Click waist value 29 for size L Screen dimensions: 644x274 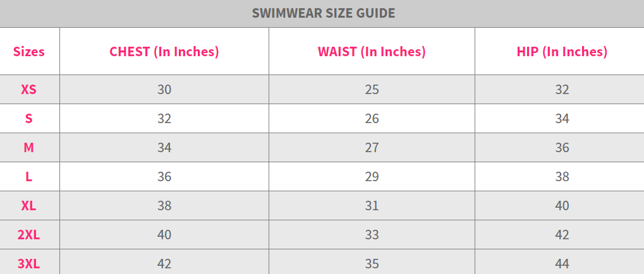(x=372, y=176)
